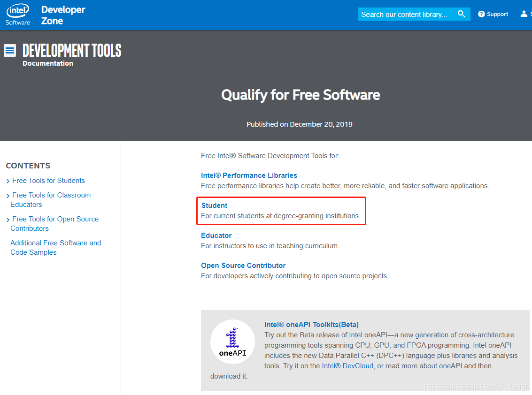The width and height of the screenshot is (532, 395).
Task: Click the Educator link
Action: (216, 235)
